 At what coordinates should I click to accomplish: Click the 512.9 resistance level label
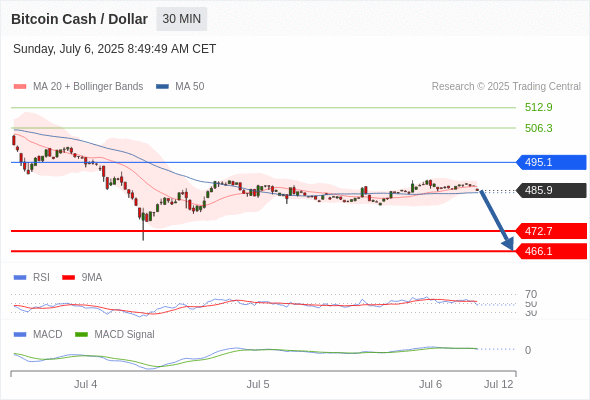pos(538,107)
